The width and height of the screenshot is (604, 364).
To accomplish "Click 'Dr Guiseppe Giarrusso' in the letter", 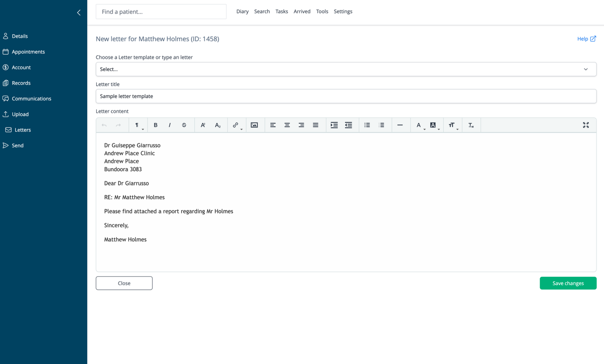I will 132,145.
